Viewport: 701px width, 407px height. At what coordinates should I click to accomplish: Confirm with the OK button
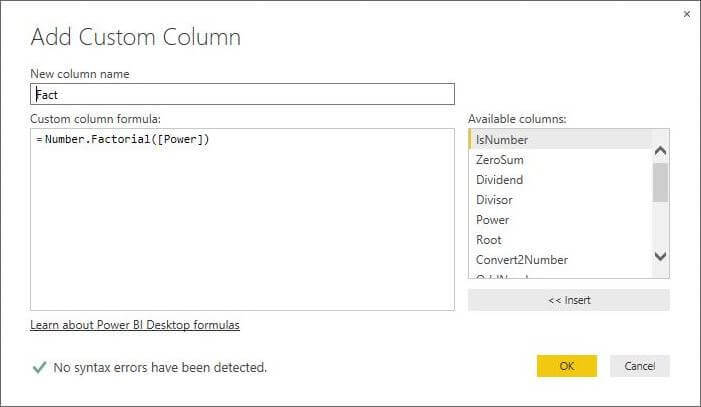pos(566,366)
